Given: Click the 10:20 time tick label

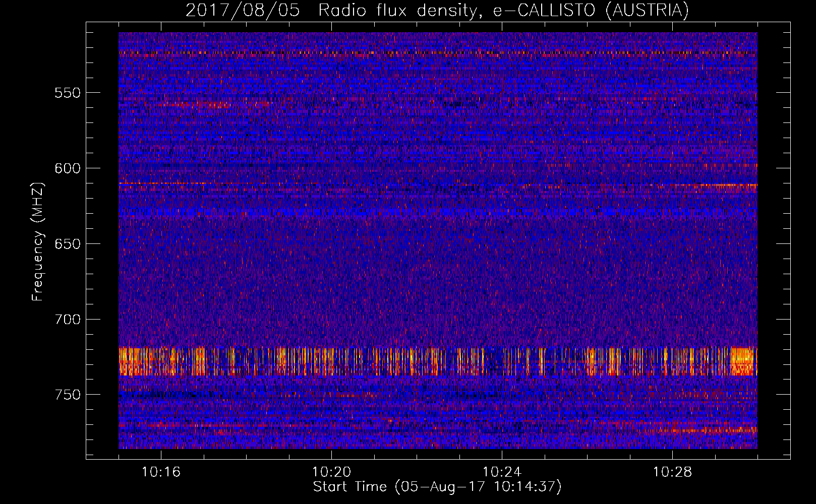Looking at the screenshot, I should click(x=331, y=472).
